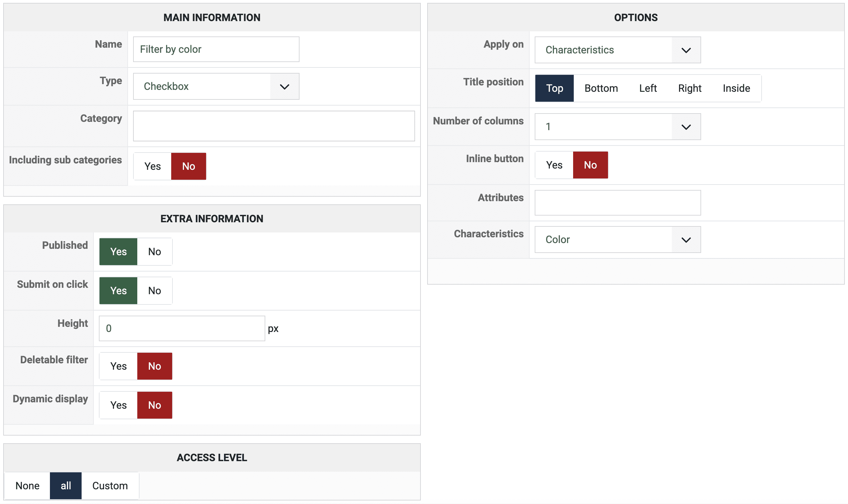The image size is (848, 504).
Task: Set Deletable filter to Yes
Action: [x=118, y=366]
